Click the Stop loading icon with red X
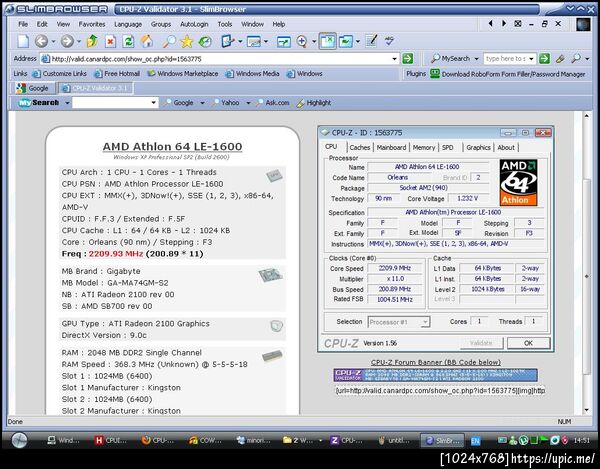This screenshot has height=469, width=600. tap(110, 41)
